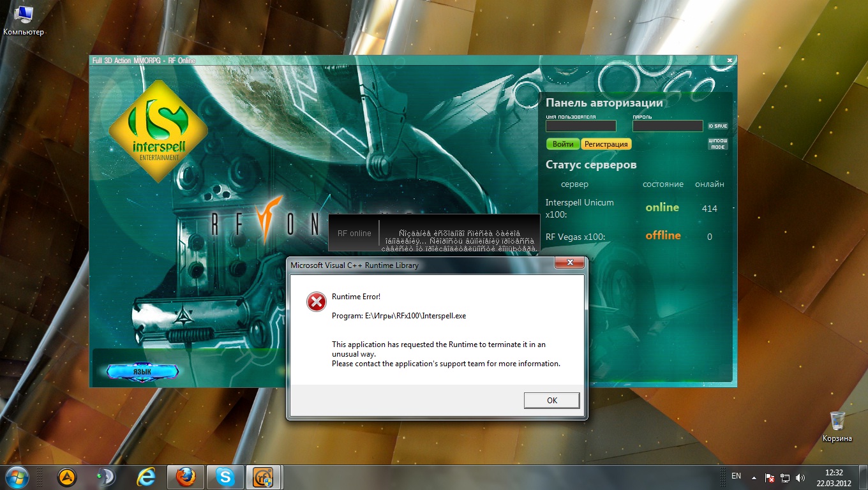Open the taskbar clock showing 12:32

click(834, 477)
